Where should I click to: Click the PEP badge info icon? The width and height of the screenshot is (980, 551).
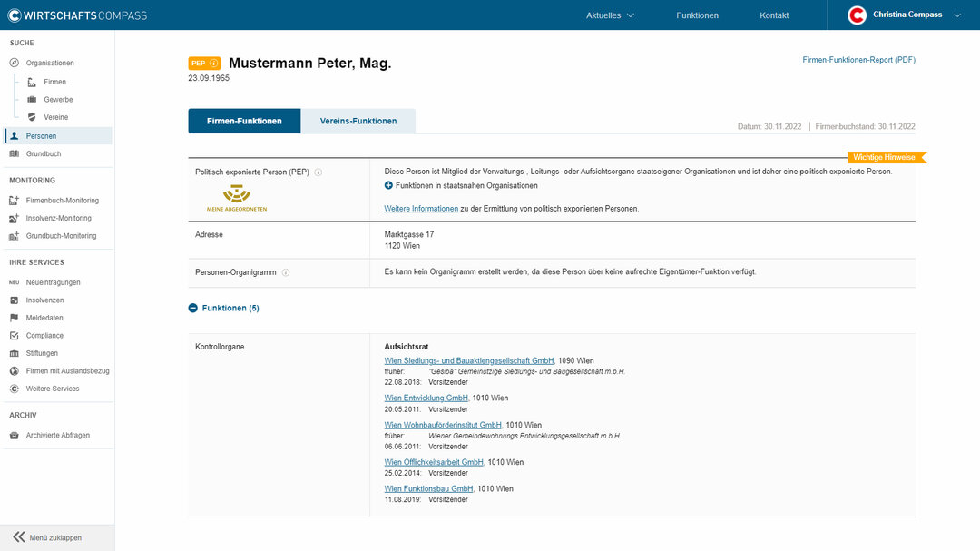click(x=214, y=64)
